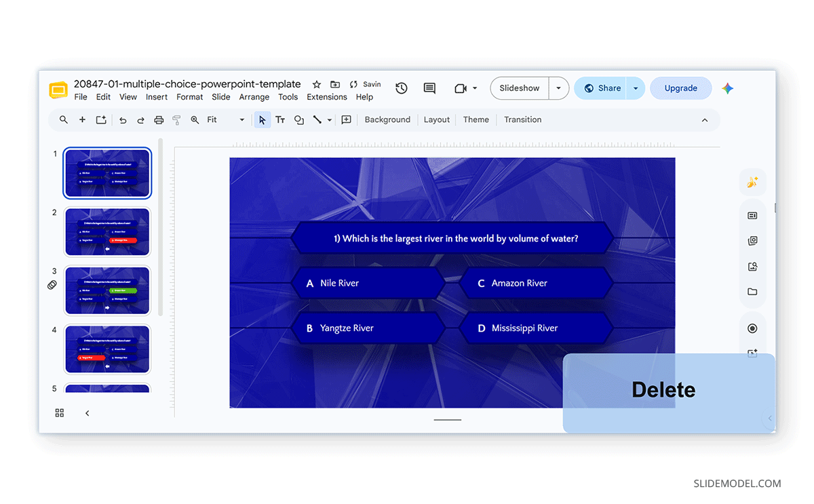
Task: Switch to grid view of slides
Action: pos(60,413)
